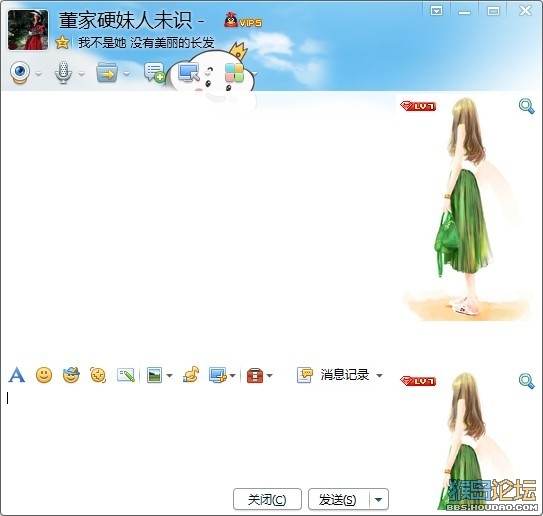Toggle the star favorite beside signature
Viewport: 543px width, 516px height.
tap(62, 43)
